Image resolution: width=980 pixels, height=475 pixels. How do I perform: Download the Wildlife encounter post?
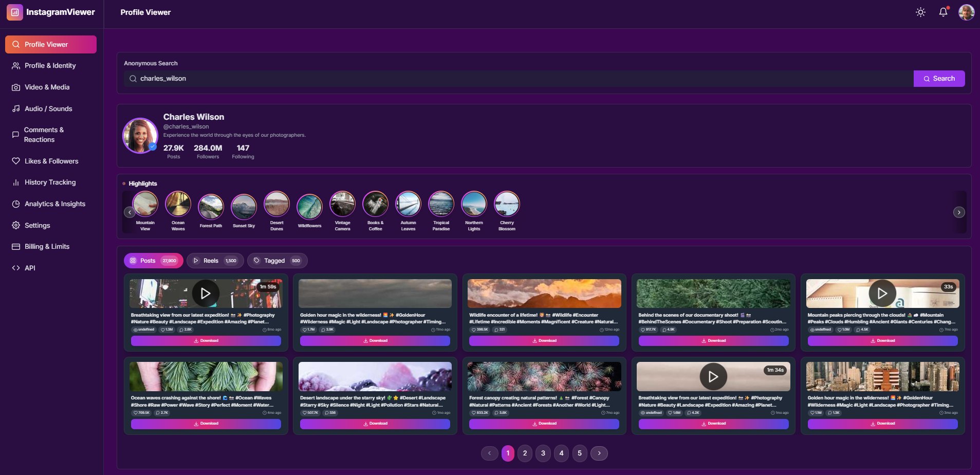544,341
